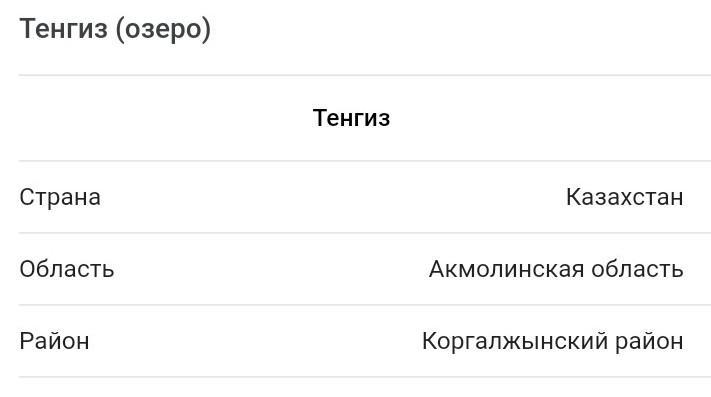Click the Страна row label
711x397 pixels.
click(60, 197)
